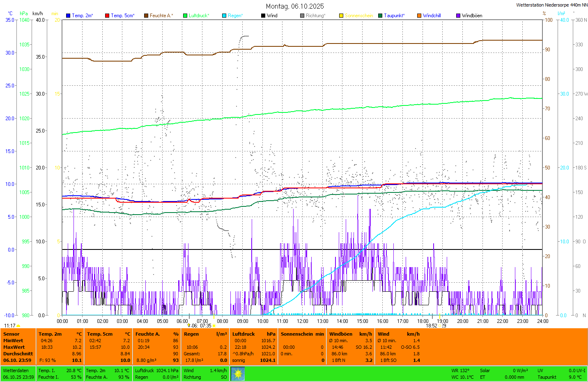Select the Luftdruck column header in table
This screenshot has width=588, height=382.
243,334
